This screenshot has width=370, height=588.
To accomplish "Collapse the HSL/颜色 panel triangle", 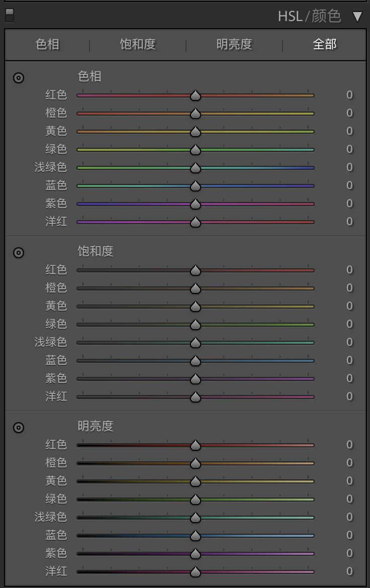I will [357, 17].
